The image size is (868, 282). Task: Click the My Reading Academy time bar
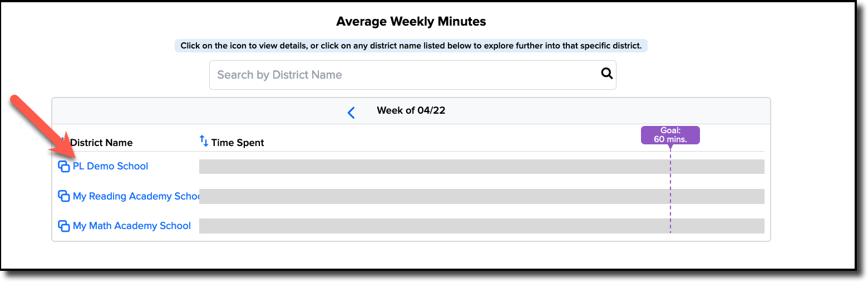pos(481,196)
